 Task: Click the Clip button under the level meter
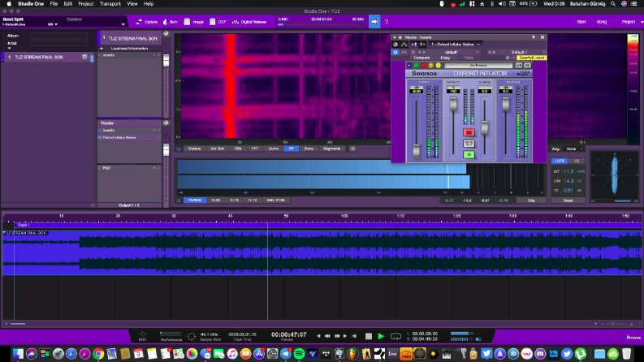[531, 200]
